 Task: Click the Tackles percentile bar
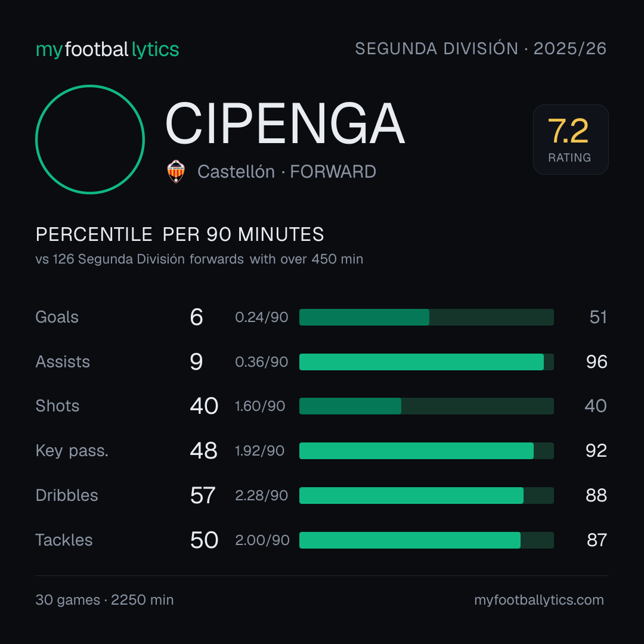point(426,540)
